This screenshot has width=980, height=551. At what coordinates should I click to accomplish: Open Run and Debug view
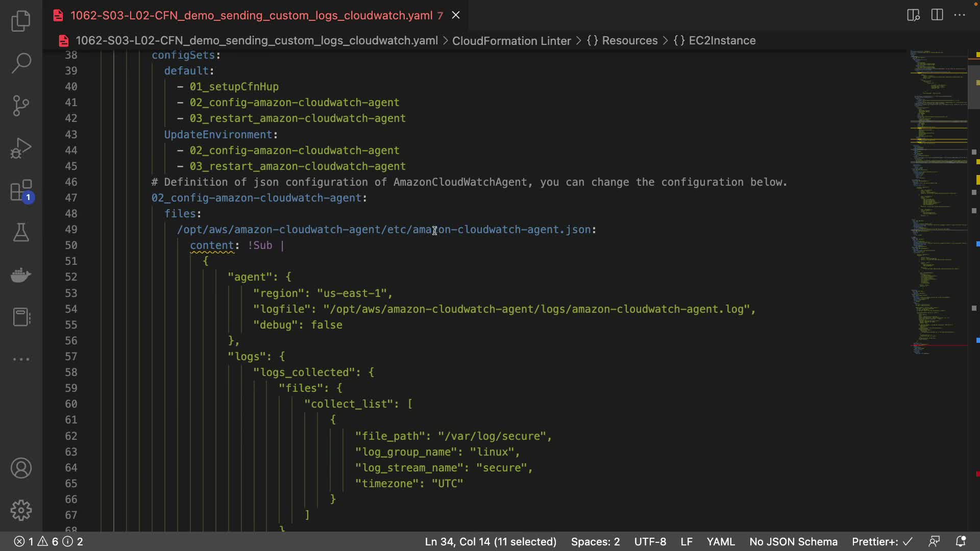pyautogui.click(x=21, y=148)
